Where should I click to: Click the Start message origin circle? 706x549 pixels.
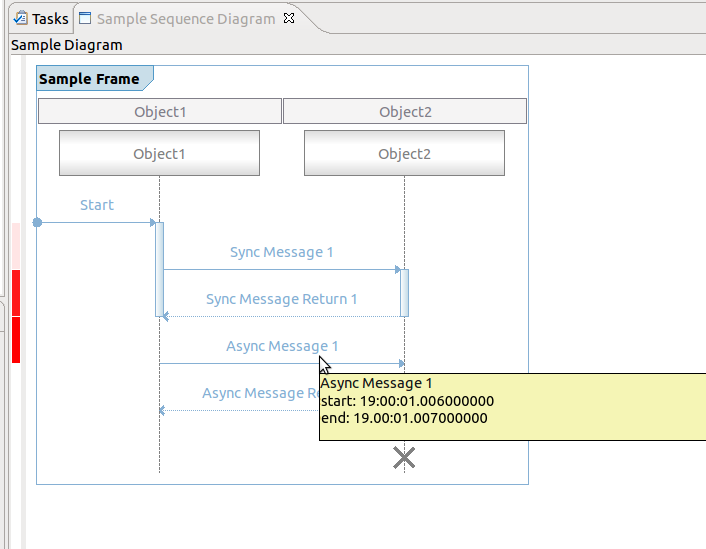click(37, 222)
